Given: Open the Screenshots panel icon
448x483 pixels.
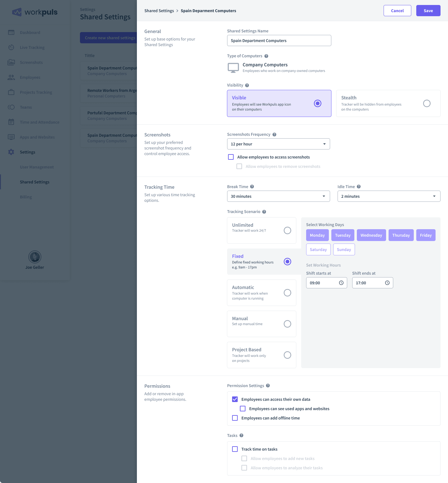Looking at the screenshot, I should coord(11,62).
